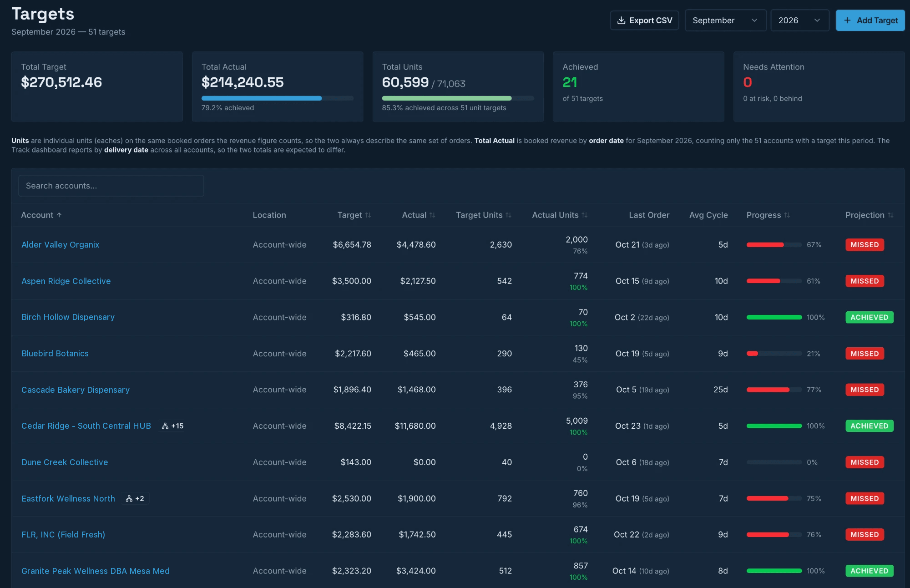The height and width of the screenshot is (588, 910).
Task: Click the Location column header
Action: pyautogui.click(x=269, y=215)
